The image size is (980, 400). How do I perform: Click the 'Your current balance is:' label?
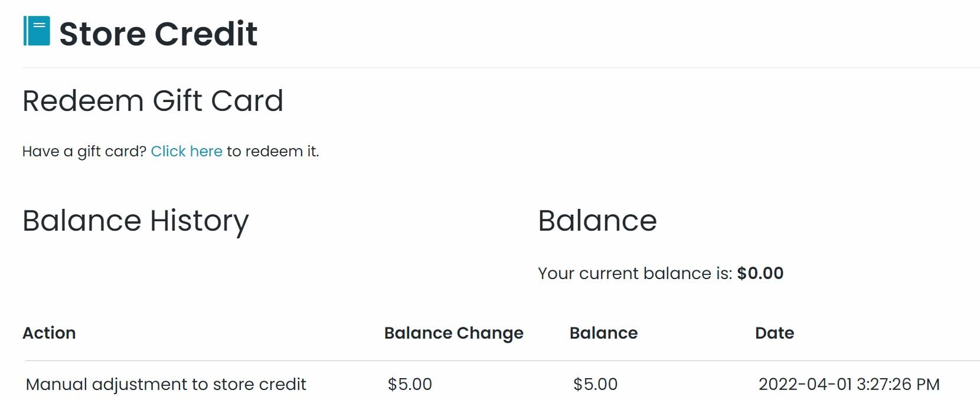[635, 274]
